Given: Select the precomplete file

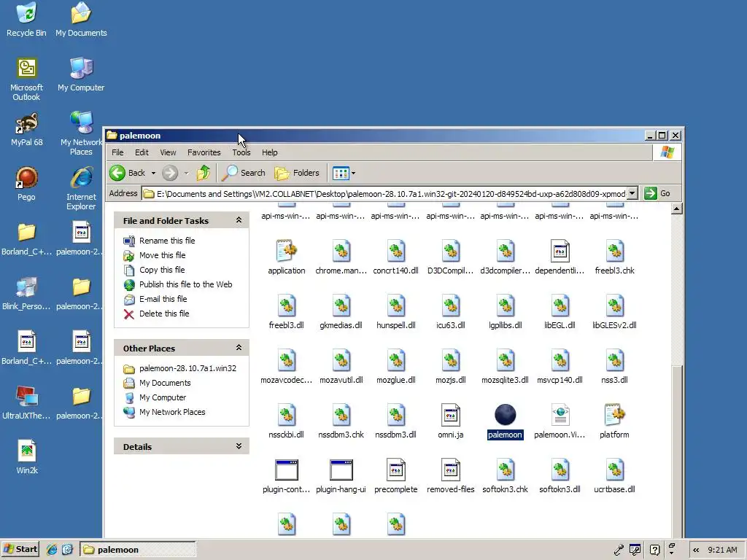Looking at the screenshot, I should (x=396, y=475).
